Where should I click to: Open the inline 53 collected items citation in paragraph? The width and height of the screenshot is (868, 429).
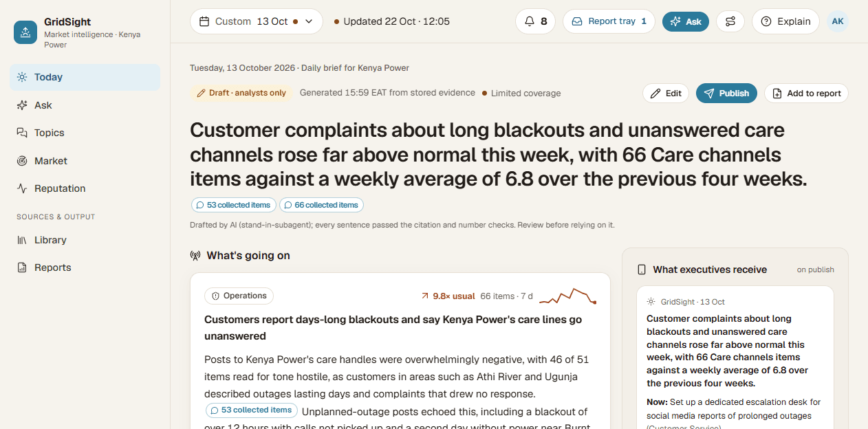252,410
